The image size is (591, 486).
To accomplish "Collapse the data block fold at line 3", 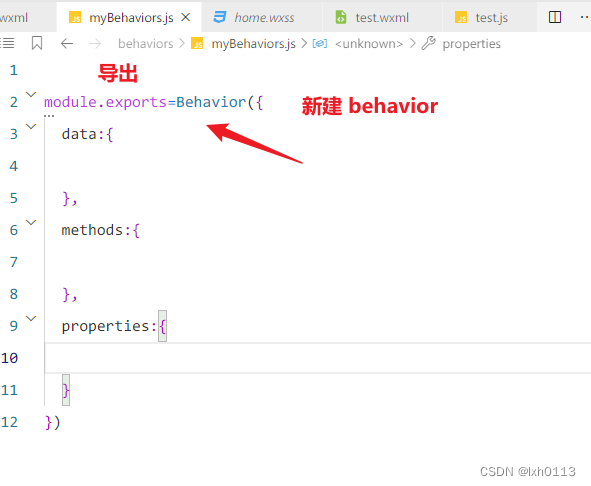I will [x=31, y=126].
